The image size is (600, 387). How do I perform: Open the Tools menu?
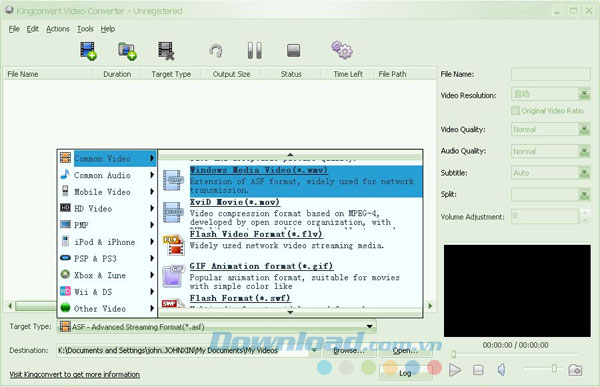point(85,29)
